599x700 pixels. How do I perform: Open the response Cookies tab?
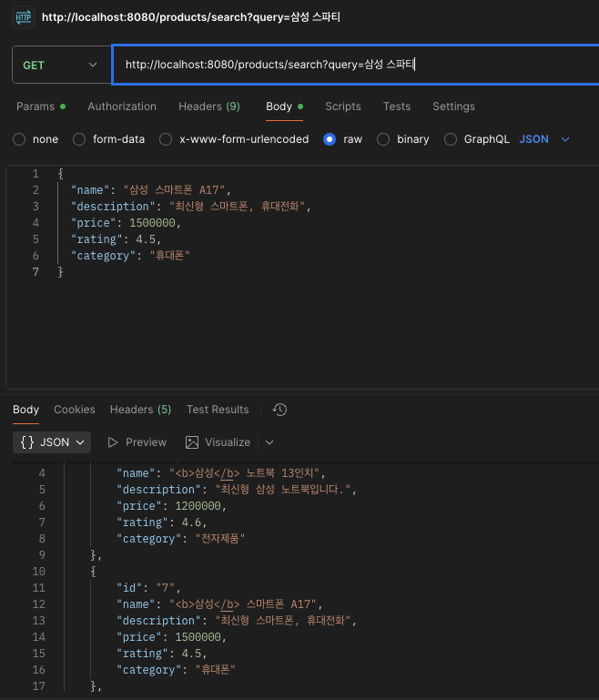point(74,410)
